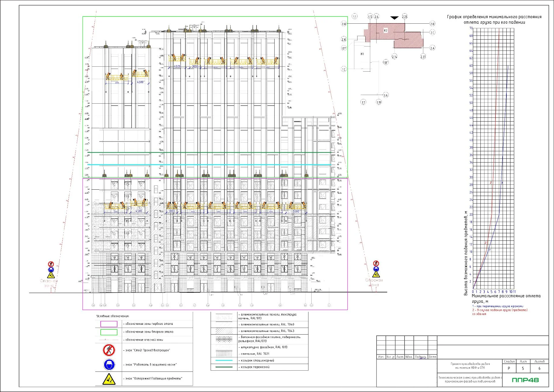
Task: Click the dark green portable canopy line in the legend
Action: (224, 367)
